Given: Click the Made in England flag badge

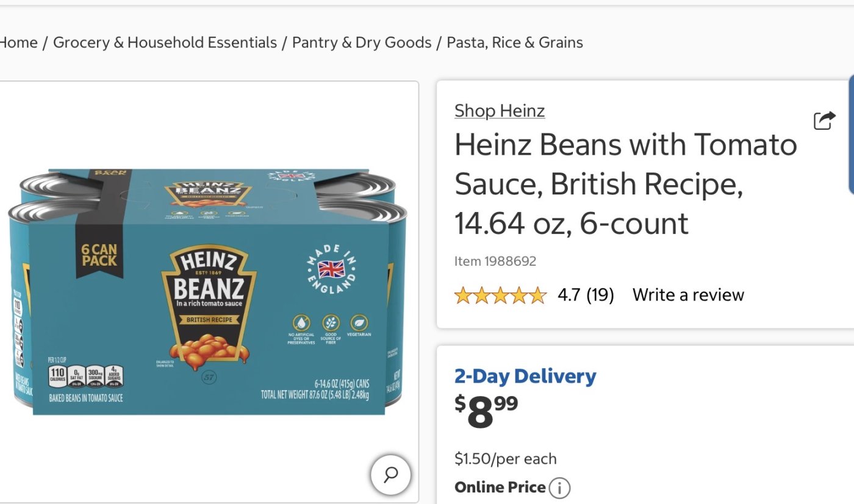Looking at the screenshot, I should (x=331, y=269).
